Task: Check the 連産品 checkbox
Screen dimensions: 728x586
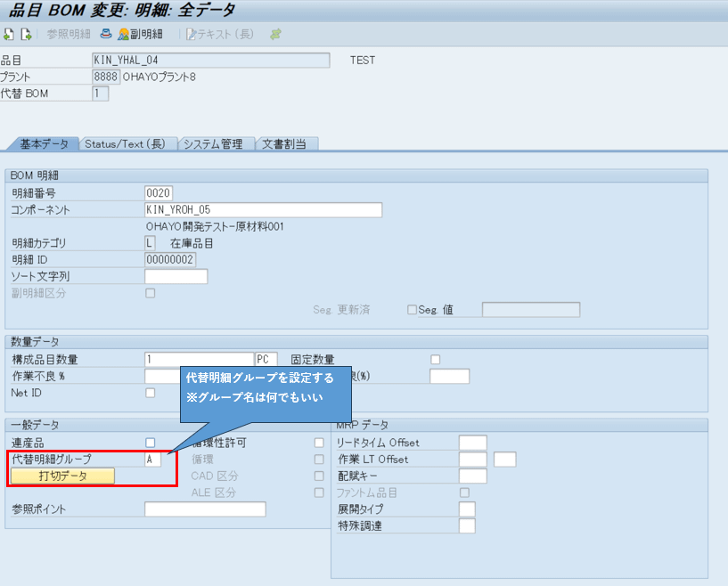Action: coord(150,443)
